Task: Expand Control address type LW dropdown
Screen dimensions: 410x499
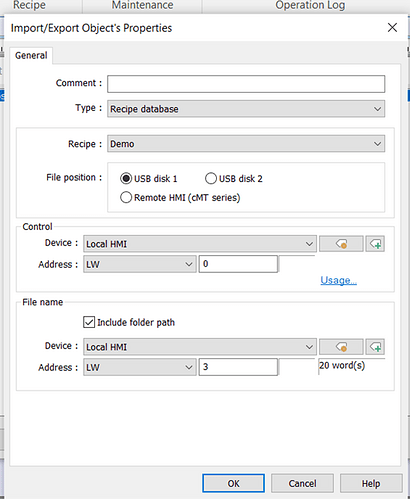Action: coord(140,264)
